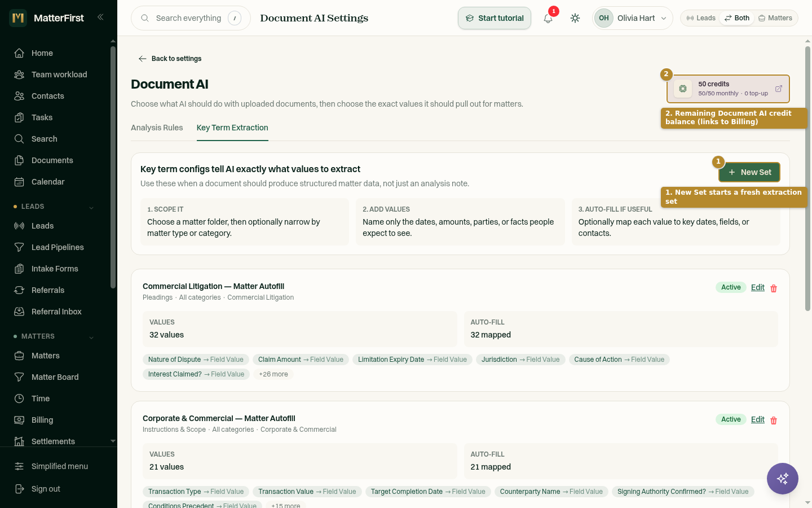This screenshot has width=812, height=508.
Task: Delete the Commercial Litigation extraction set
Action: coord(774,288)
